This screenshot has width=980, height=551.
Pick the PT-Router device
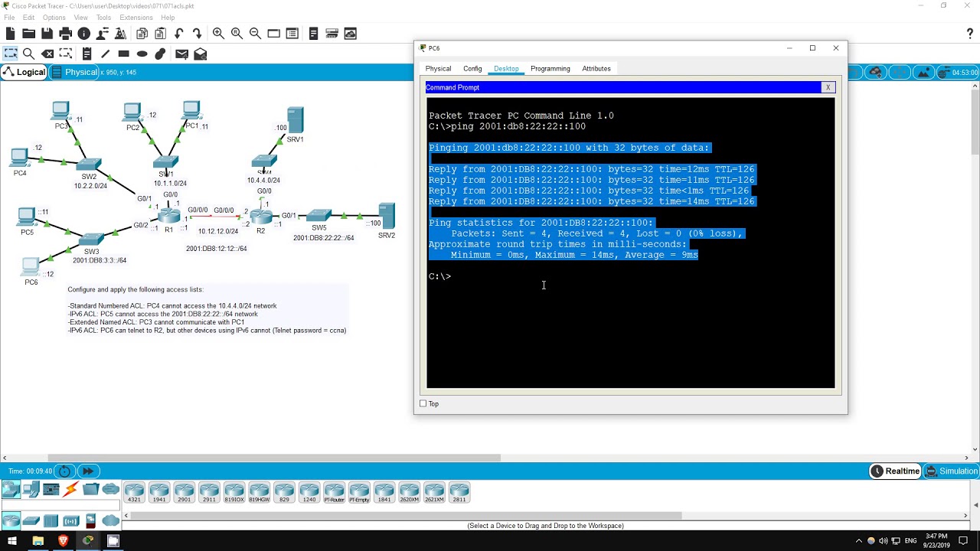334,492
